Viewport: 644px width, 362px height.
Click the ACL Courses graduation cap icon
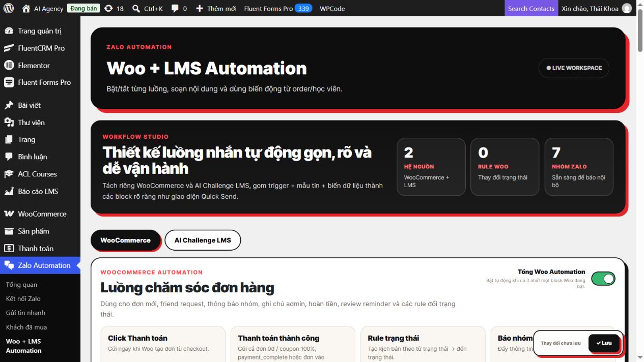tap(9, 174)
